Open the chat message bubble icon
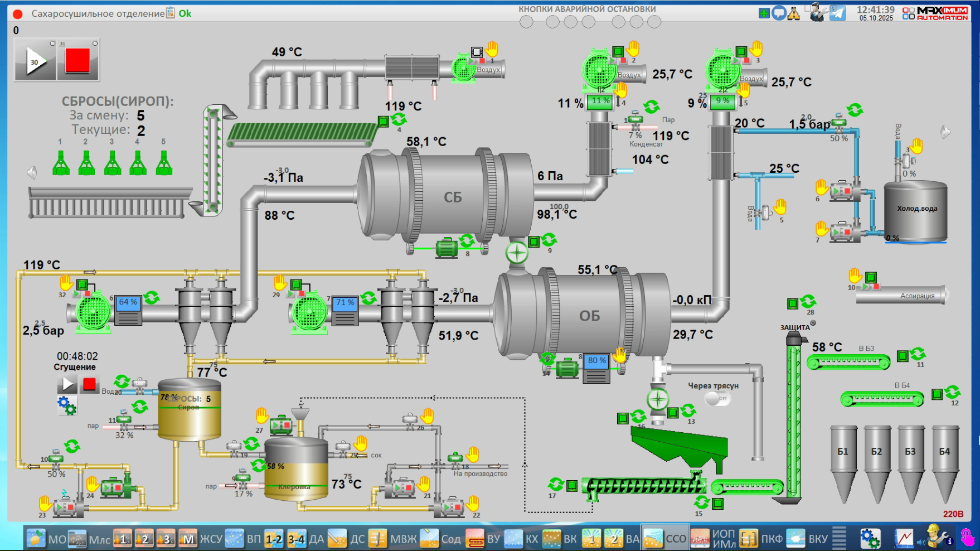 click(779, 13)
